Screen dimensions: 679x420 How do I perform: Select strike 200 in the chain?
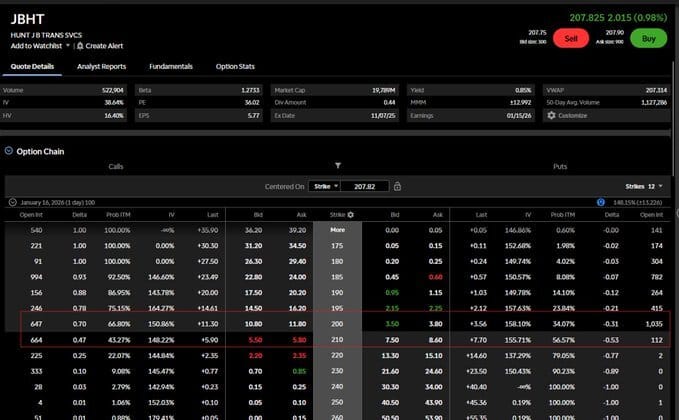click(x=337, y=324)
